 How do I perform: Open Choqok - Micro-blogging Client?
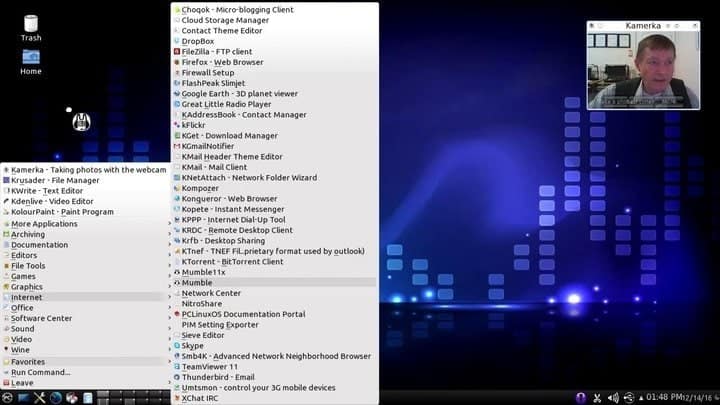pos(275,9)
